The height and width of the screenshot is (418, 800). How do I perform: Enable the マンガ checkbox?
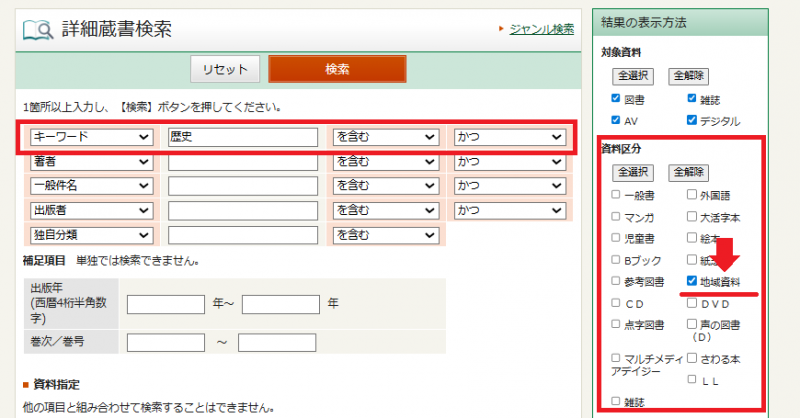pyautogui.click(x=616, y=217)
